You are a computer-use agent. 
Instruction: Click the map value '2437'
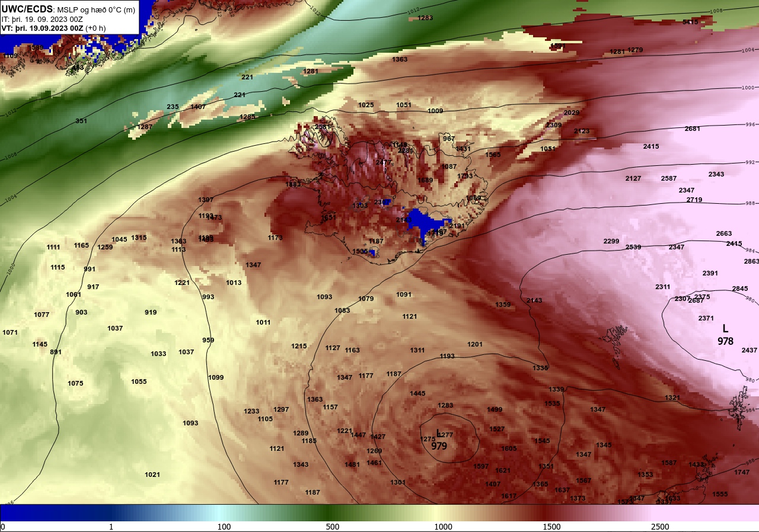click(x=750, y=350)
